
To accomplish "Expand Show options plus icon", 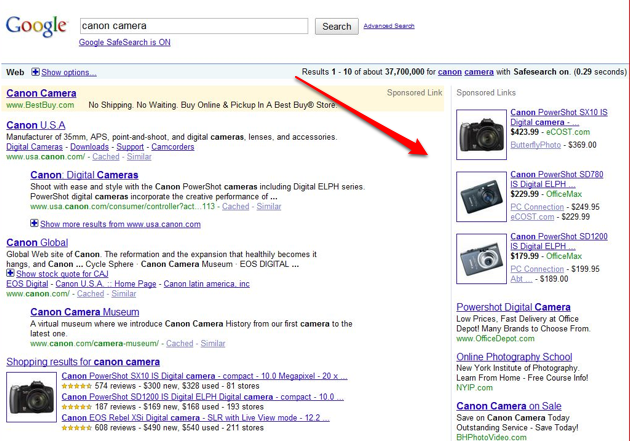I will point(35,72).
